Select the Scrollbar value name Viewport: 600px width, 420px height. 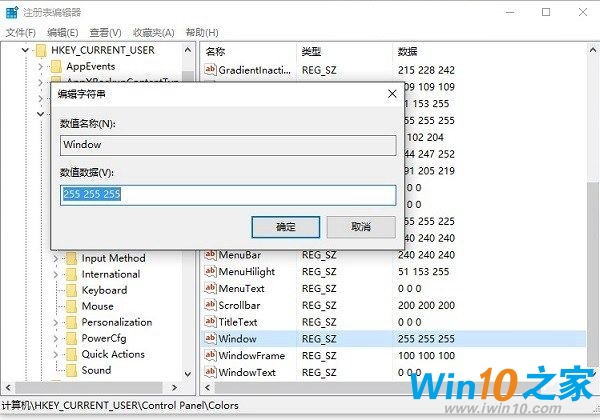pyautogui.click(x=239, y=305)
